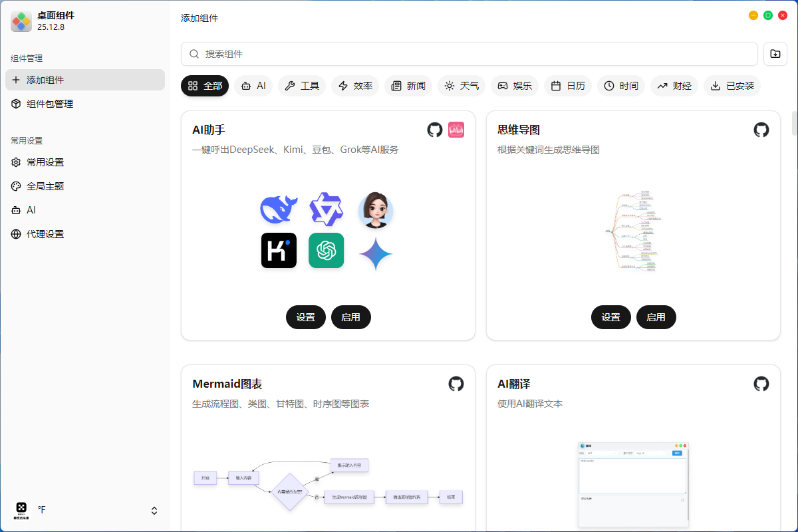
Task: Click the 使用AI翻译文本 description
Action: point(530,404)
